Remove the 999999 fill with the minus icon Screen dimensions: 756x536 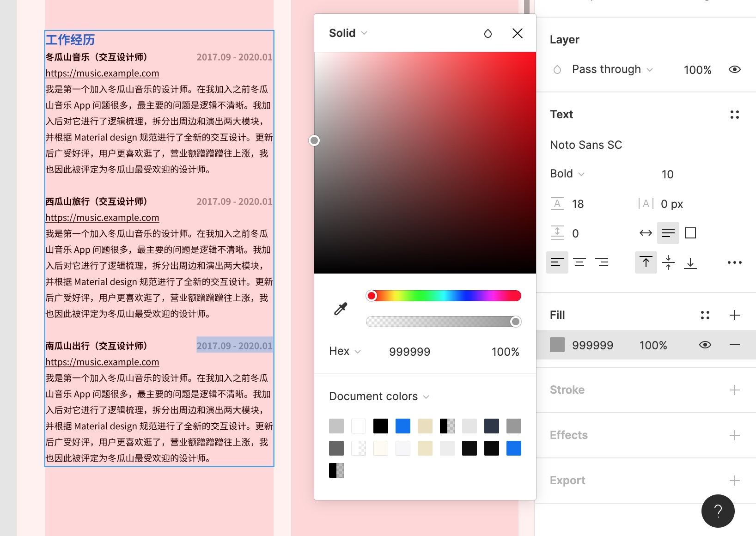click(x=736, y=345)
